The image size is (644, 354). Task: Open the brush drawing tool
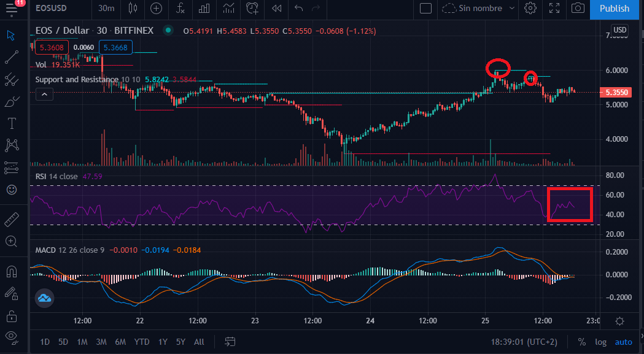tap(11, 101)
